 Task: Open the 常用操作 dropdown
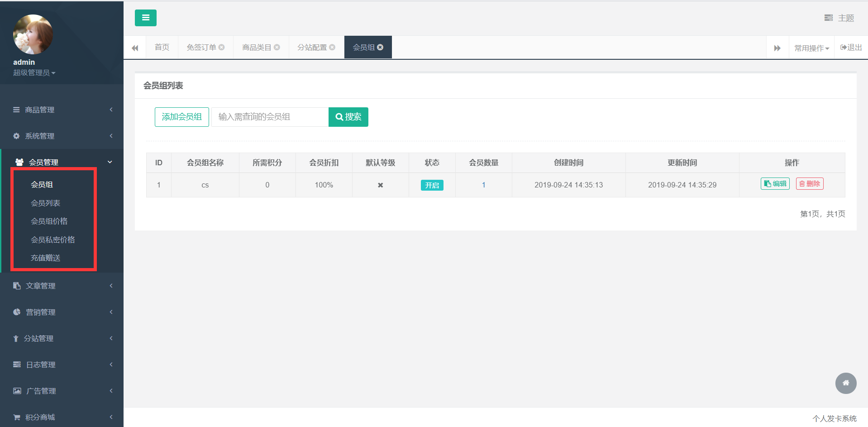[811, 47]
